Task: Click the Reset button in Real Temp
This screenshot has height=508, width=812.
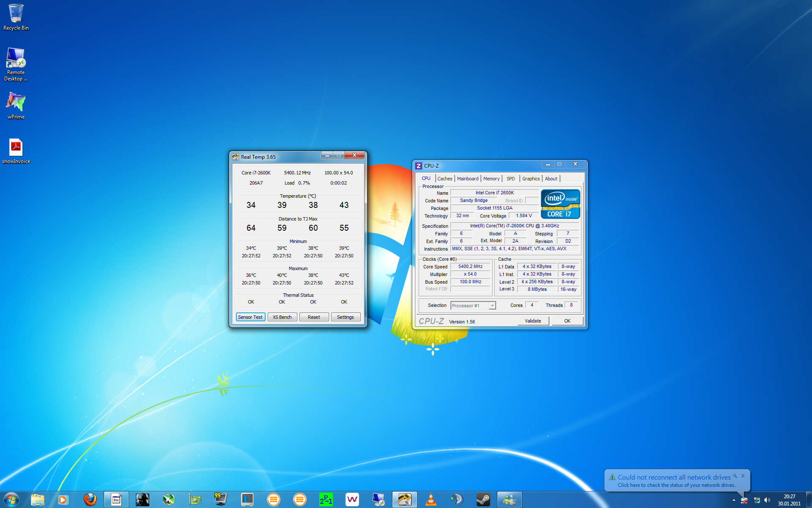Action: 314,317
